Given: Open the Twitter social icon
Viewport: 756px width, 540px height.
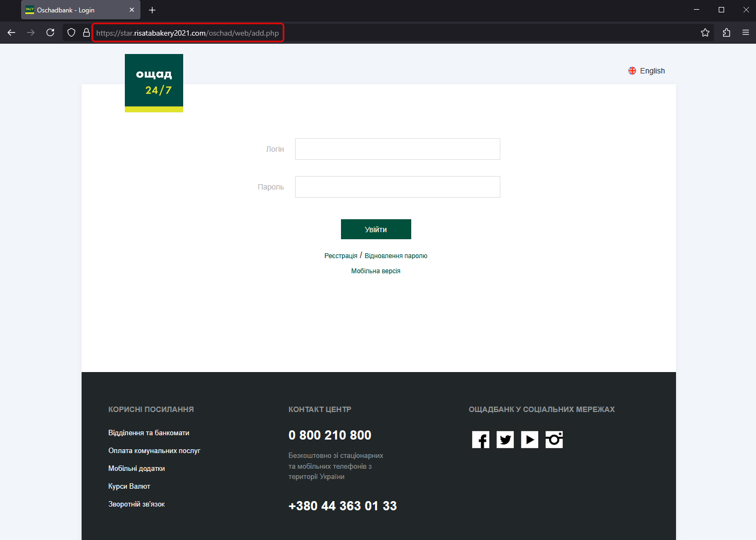Looking at the screenshot, I should [505, 440].
